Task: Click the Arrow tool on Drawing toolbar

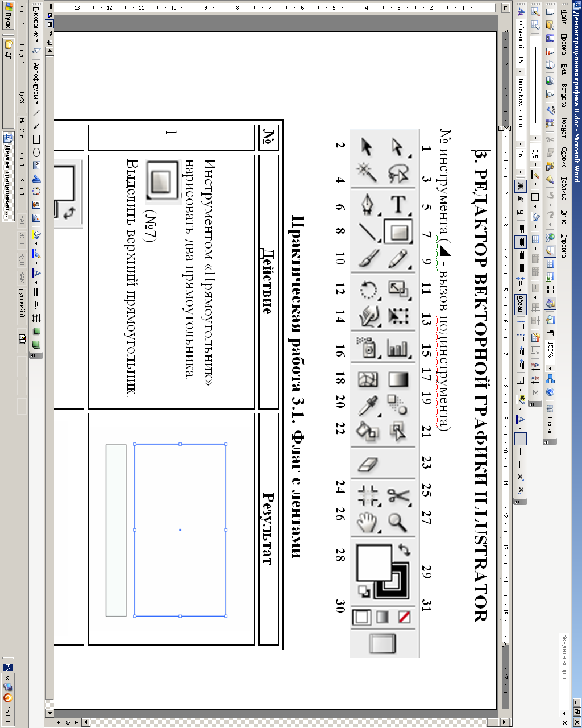Action: pos(36,126)
